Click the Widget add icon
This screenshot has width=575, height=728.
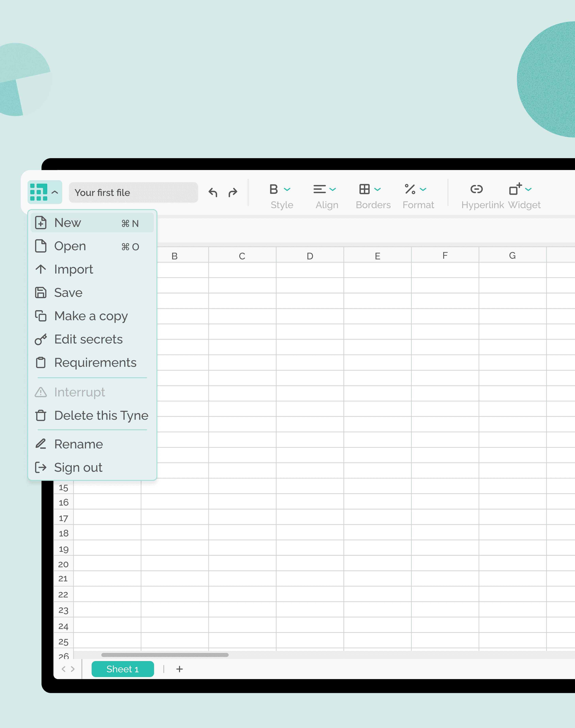tap(515, 189)
